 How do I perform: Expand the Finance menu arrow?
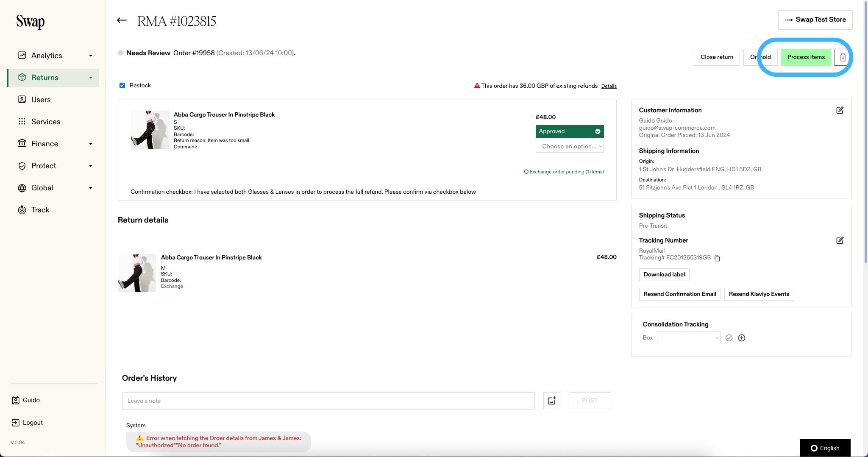point(90,144)
